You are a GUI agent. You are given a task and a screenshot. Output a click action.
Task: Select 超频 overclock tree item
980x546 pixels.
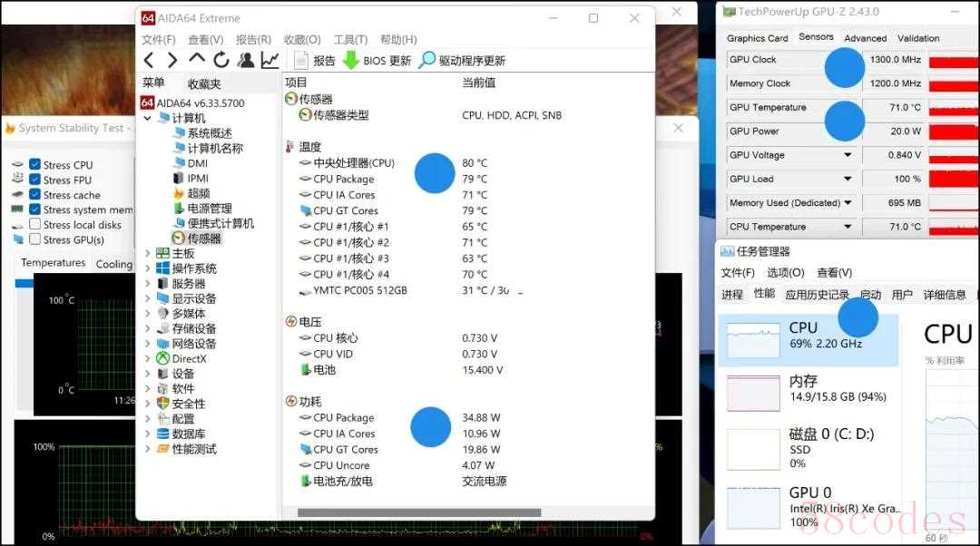(x=191, y=193)
